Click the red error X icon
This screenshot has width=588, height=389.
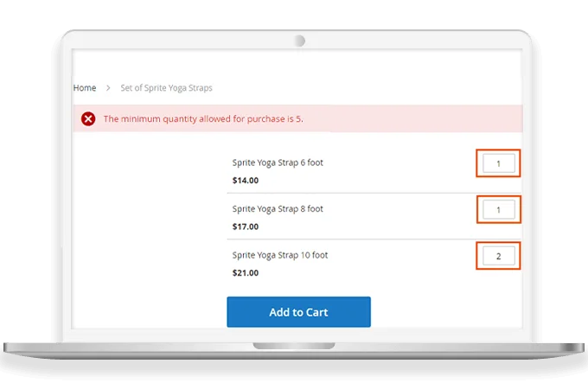[88, 119]
